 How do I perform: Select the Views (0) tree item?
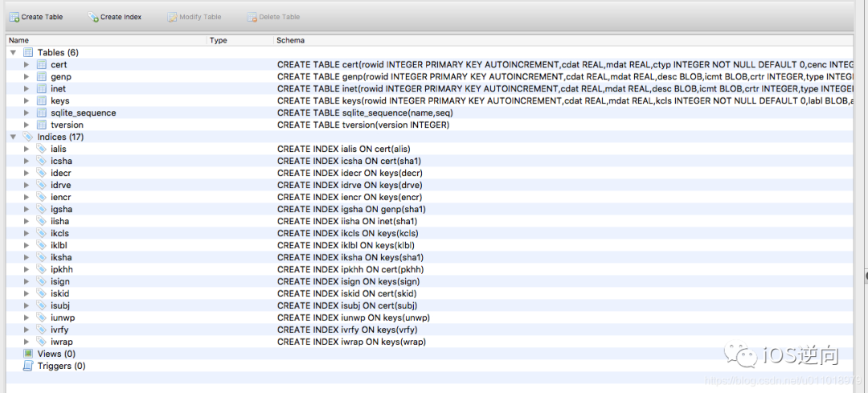(x=56, y=354)
